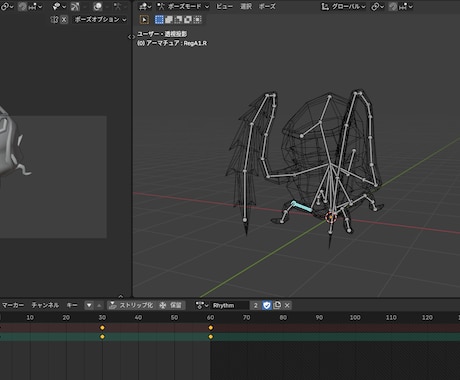Open the editor type dropdown in the right viewport
Screen dimensions: 460x380
coord(145,6)
